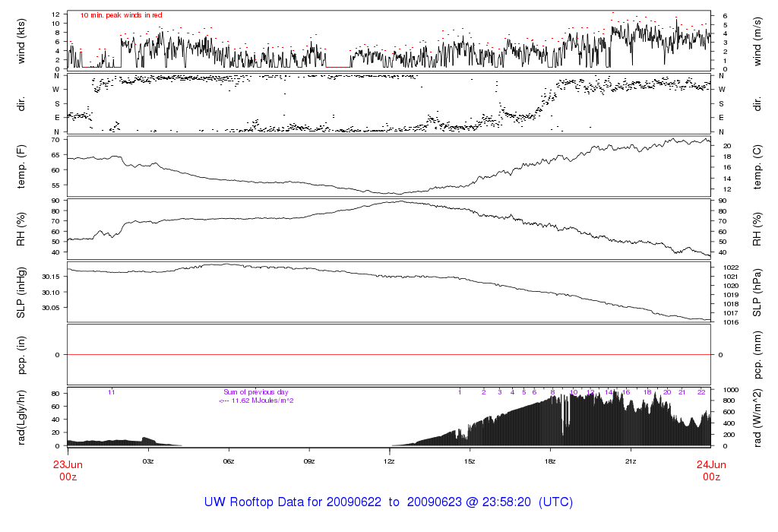778x532 pixels.
Task: Click the 'rad (W/m^2)' axis label
Action: click(757, 417)
